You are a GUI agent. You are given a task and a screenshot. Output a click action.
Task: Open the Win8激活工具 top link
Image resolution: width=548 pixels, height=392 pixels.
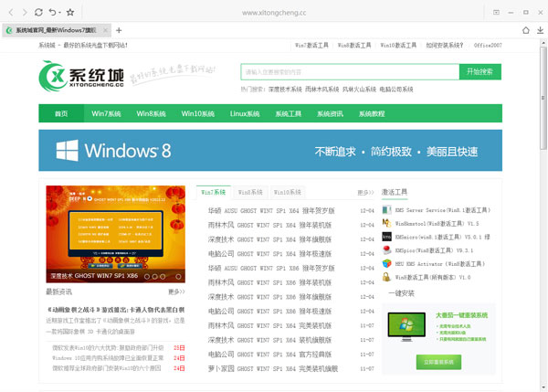pos(354,45)
